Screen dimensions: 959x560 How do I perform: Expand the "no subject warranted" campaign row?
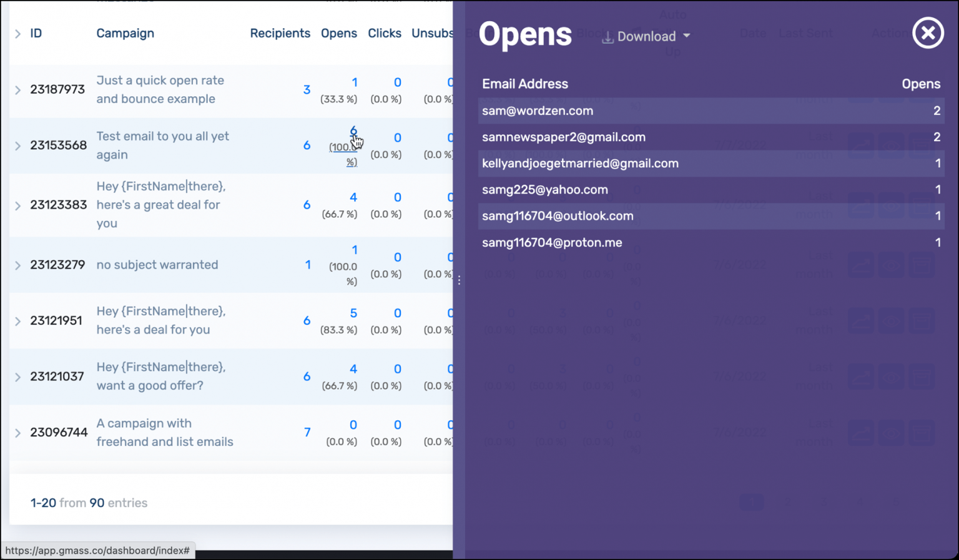click(x=17, y=265)
